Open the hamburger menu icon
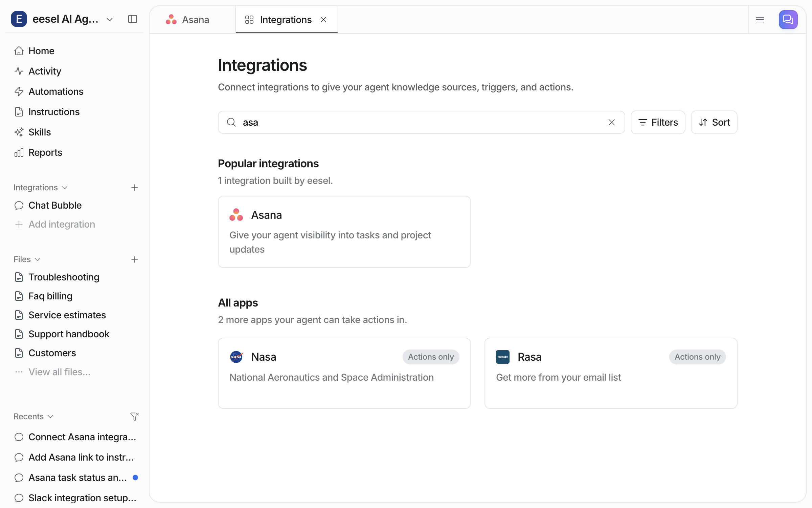Viewport: 812px width, 508px height. (x=760, y=20)
